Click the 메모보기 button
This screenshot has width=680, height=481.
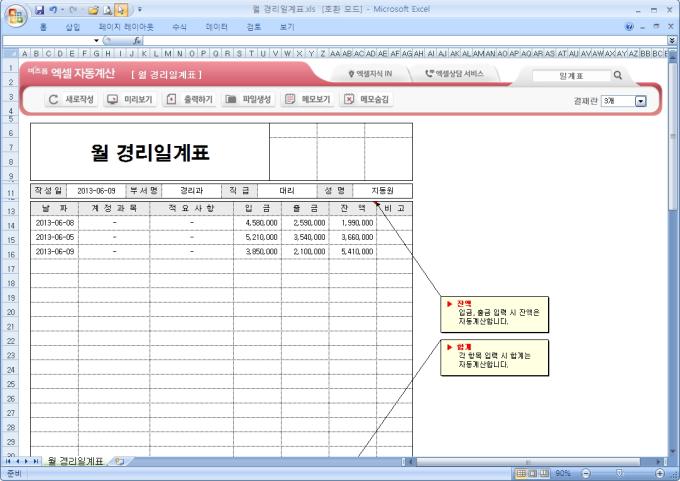point(307,99)
